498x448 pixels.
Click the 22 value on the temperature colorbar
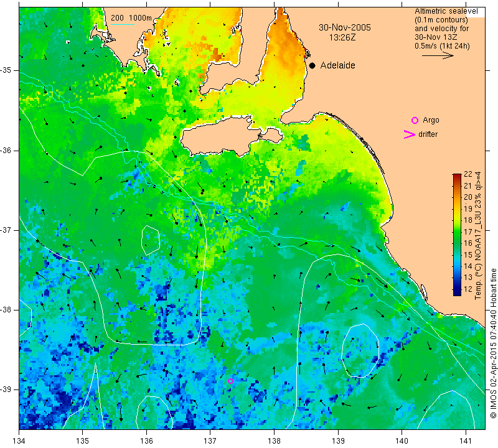tap(468, 174)
